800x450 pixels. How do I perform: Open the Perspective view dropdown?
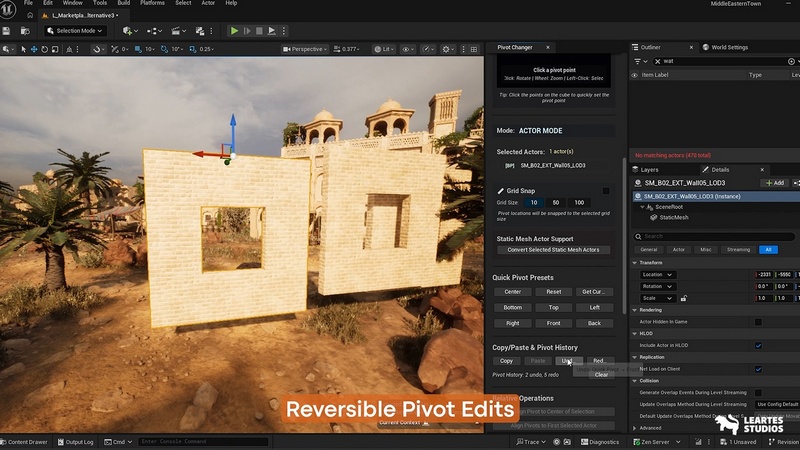[x=305, y=49]
